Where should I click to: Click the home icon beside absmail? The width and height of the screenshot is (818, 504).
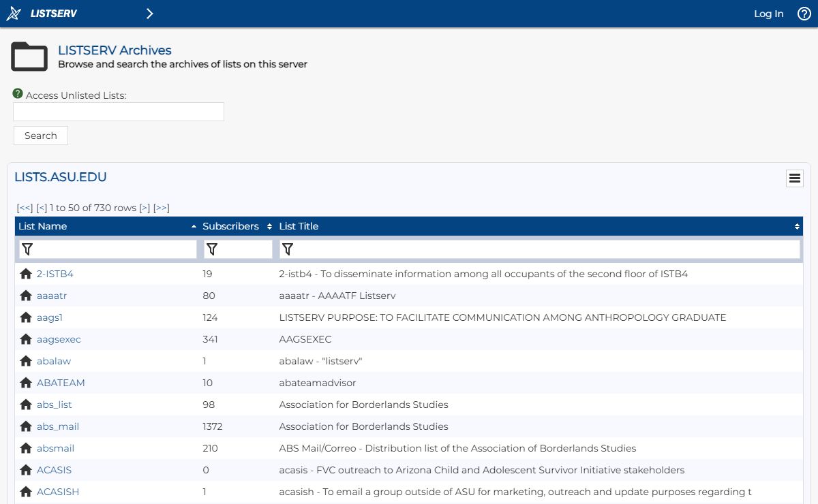[x=26, y=448]
